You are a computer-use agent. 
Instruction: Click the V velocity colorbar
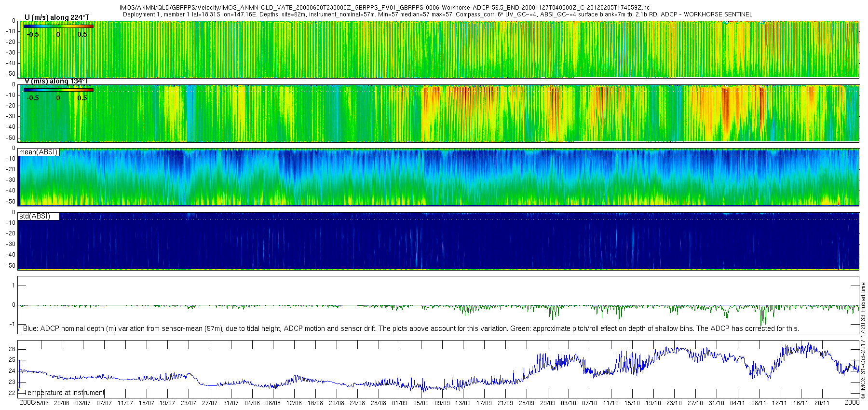coord(58,90)
